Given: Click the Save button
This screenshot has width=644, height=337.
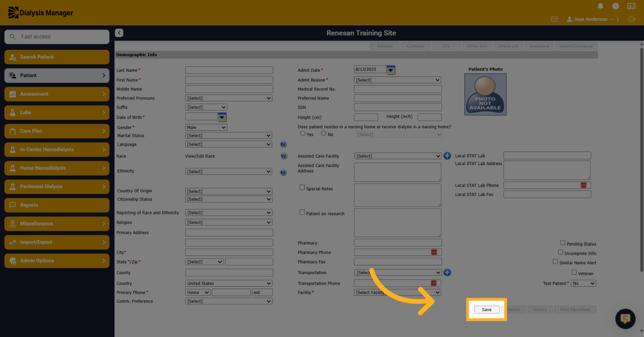Looking at the screenshot, I should pyautogui.click(x=486, y=310).
